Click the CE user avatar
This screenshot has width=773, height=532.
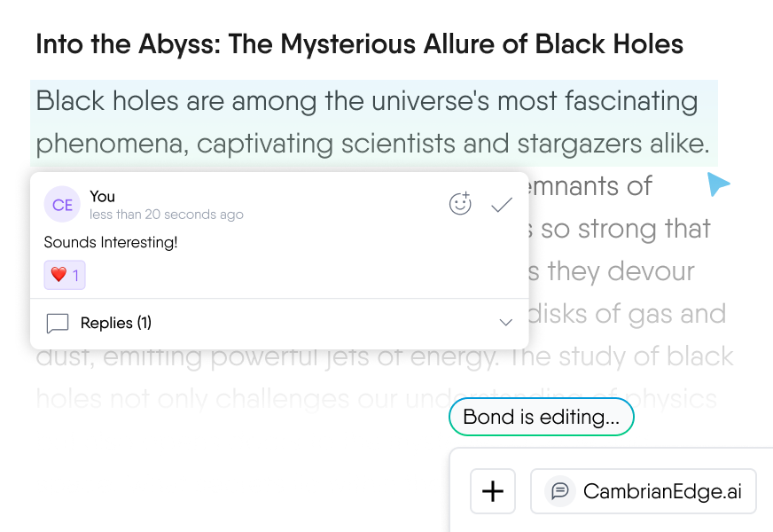pyautogui.click(x=62, y=205)
